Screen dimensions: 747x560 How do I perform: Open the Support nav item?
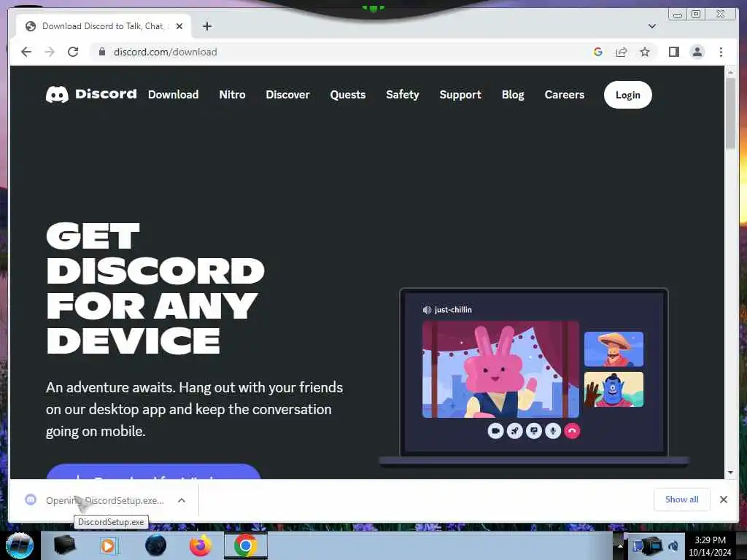(460, 94)
